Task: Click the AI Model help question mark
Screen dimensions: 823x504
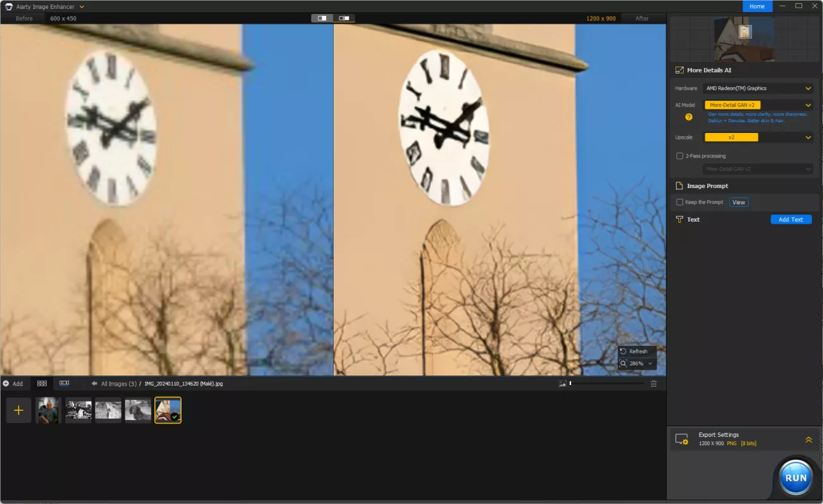Action: pos(689,117)
